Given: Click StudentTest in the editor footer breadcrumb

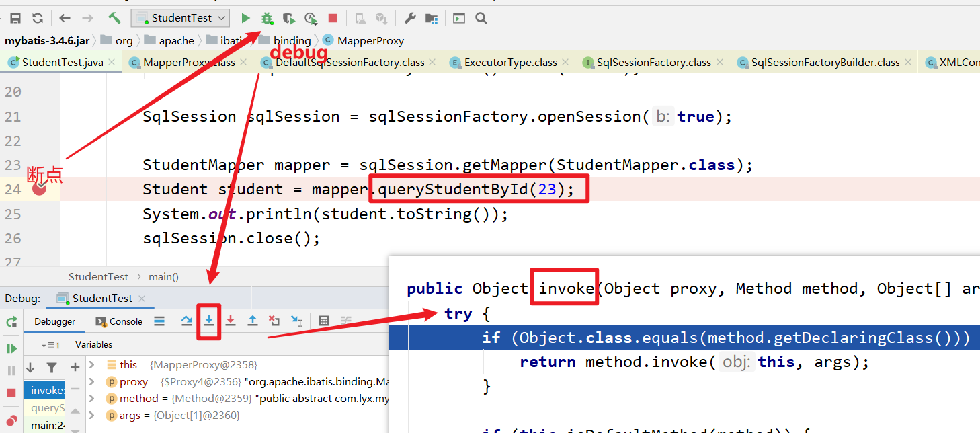Looking at the screenshot, I should (98, 276).
